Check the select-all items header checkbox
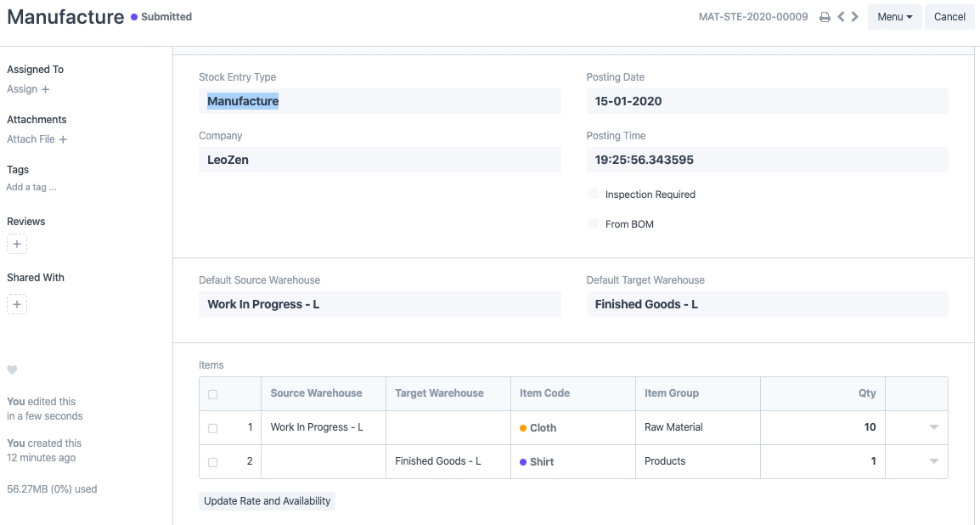The image size is (980, 525). 212,394
